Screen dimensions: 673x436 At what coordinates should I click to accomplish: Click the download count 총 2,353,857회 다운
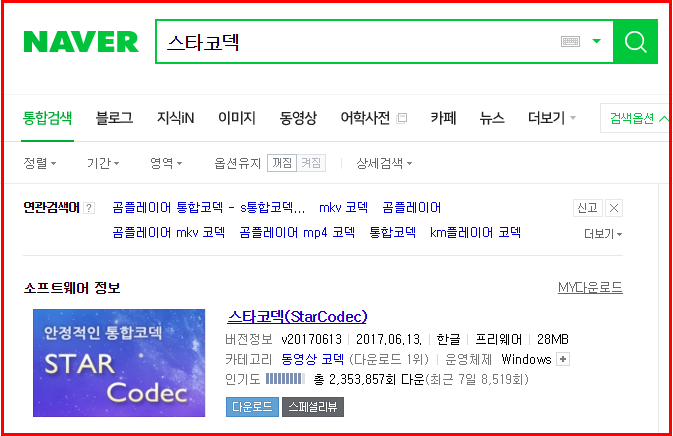click(369, 379)
